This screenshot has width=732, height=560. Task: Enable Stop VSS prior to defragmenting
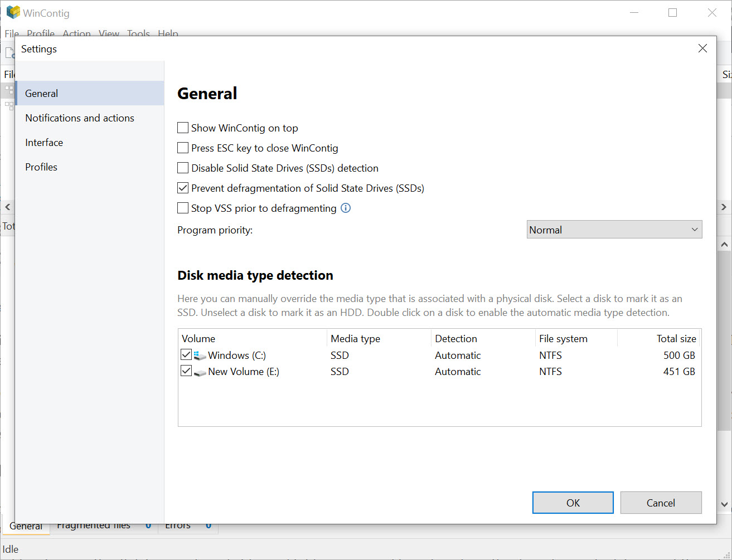[182, 208]
